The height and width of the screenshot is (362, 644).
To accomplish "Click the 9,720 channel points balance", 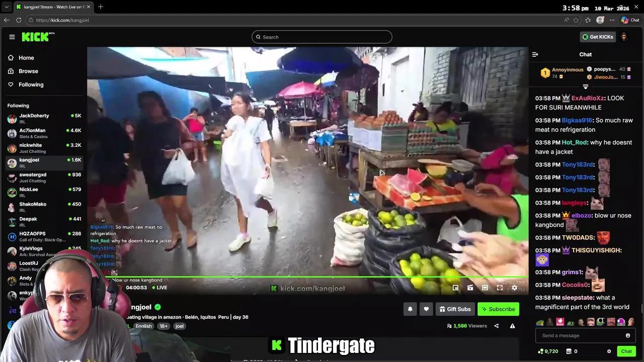I will (548, 351).
